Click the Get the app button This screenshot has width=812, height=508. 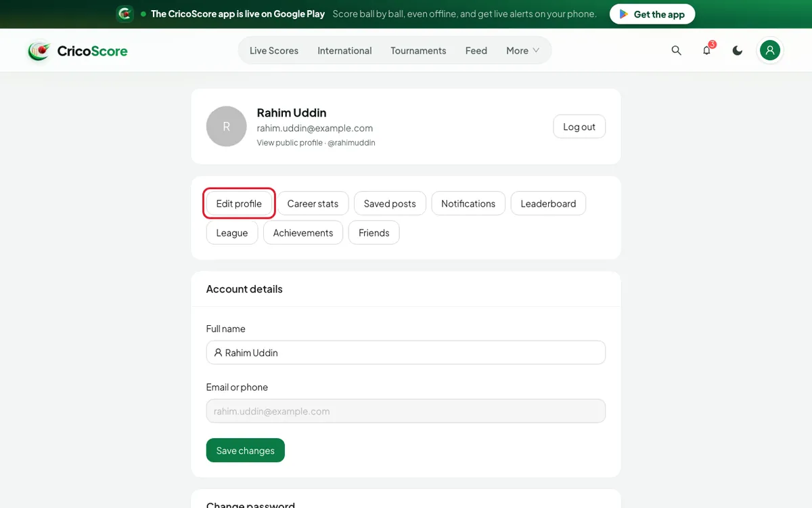(x=652, y=14)
